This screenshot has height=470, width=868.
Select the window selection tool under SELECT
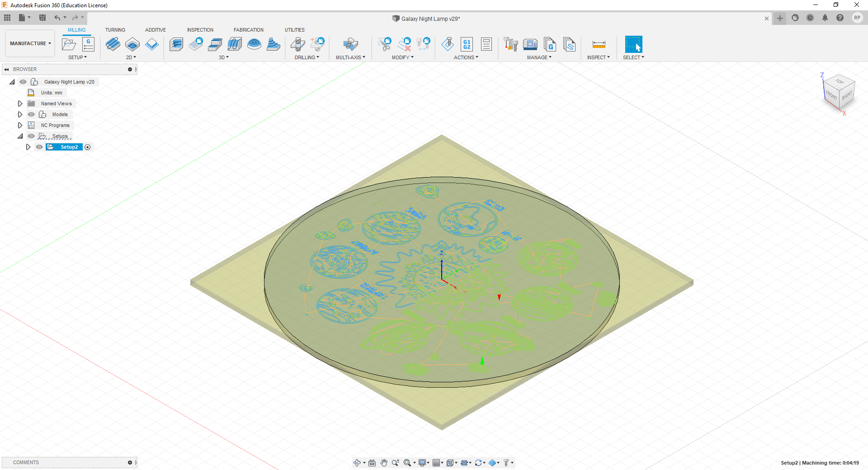pos(633,44)
